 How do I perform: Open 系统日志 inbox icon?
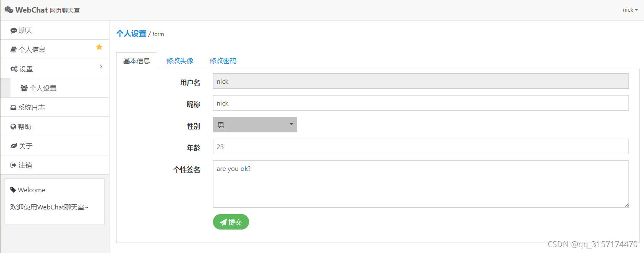[x=13, y=108]
